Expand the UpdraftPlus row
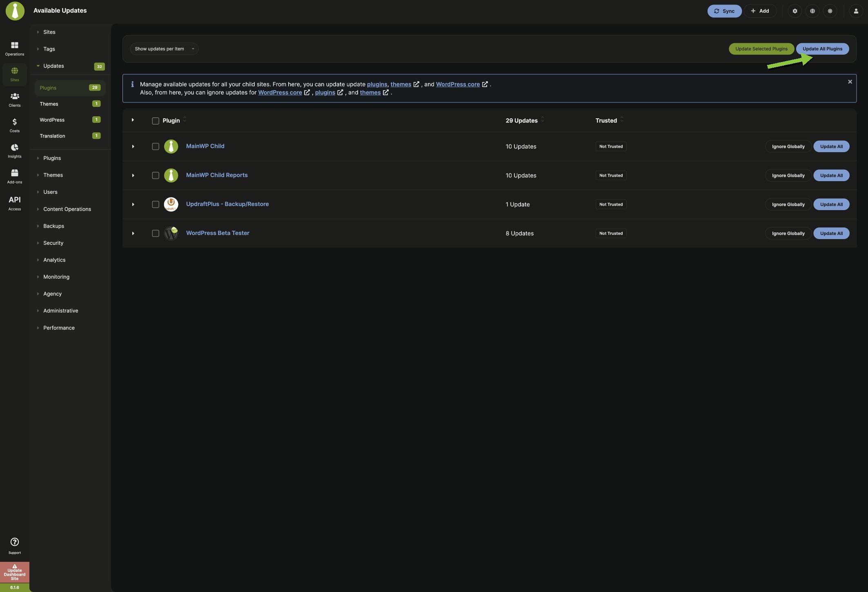 (x=133, y=204)
